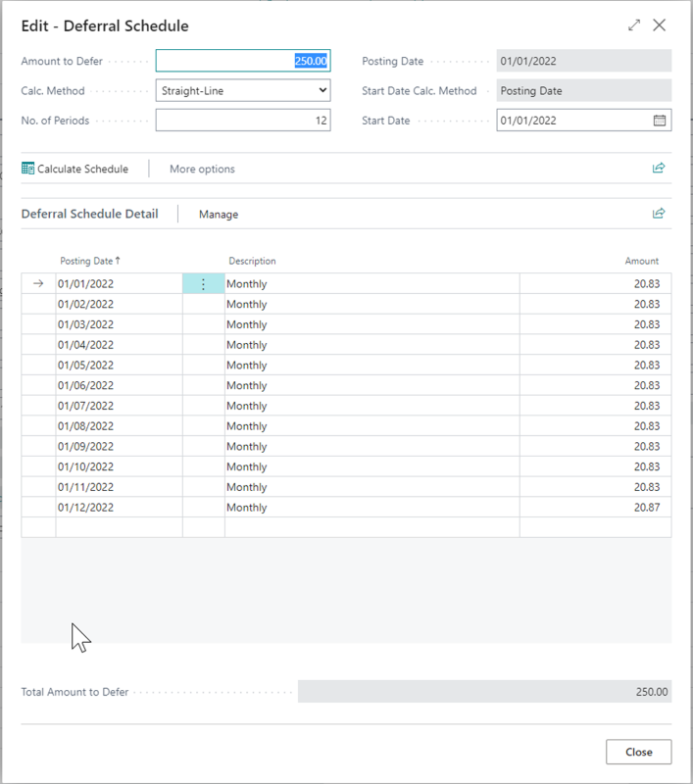Open the Start Date calendar picker
This screenshot has height=784, width=693.
tap(660, 121)
